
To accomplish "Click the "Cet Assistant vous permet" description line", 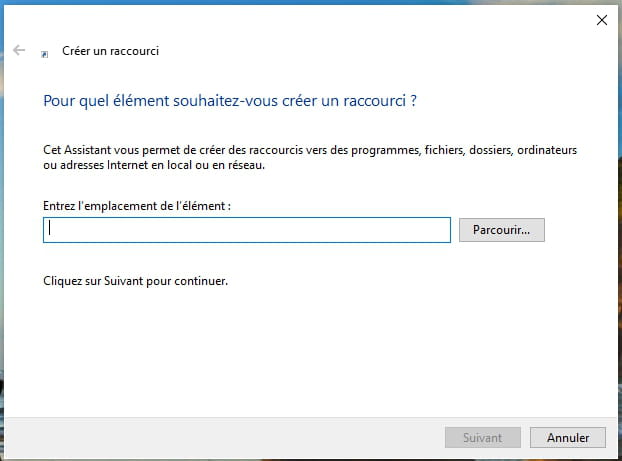I will pyautogui.click(x=310, y=150).
